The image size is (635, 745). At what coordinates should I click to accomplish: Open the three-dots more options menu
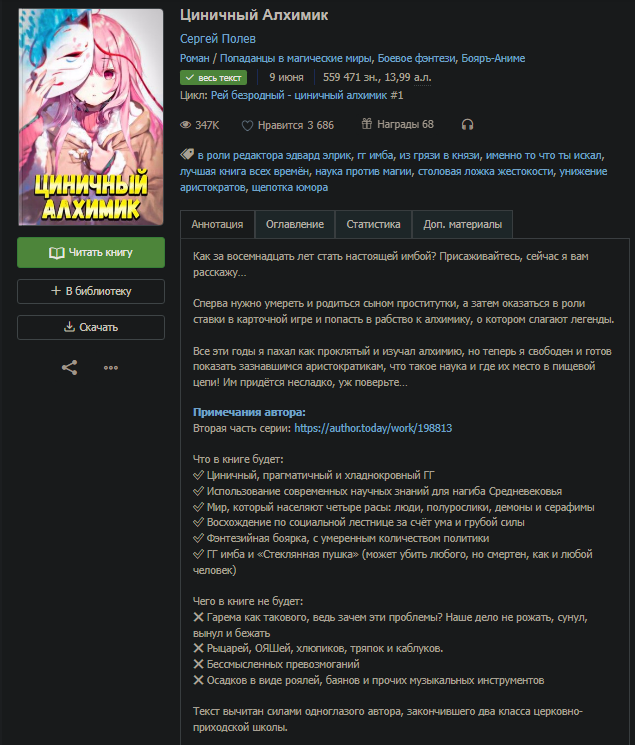point(111,367)
